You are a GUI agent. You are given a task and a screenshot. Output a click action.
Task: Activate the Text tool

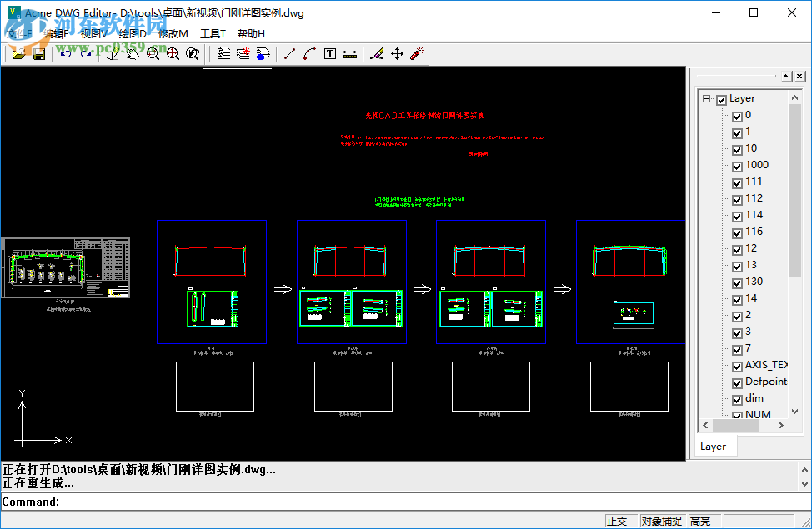point(330,52)
